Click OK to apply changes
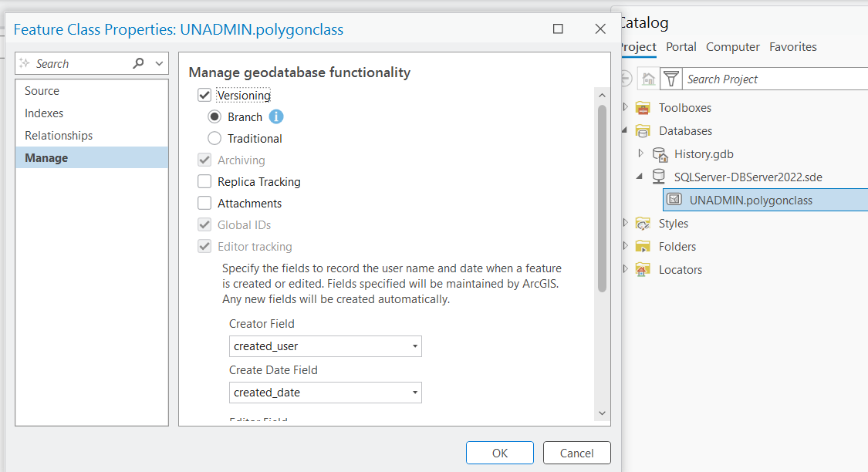Screen dimensions: 868x472 coord(499,453)
